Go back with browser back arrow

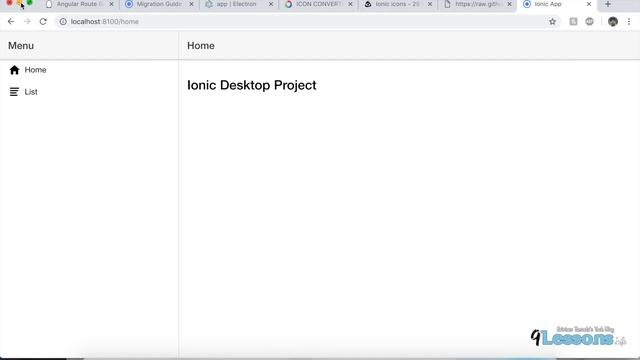(x=11, y=22)
